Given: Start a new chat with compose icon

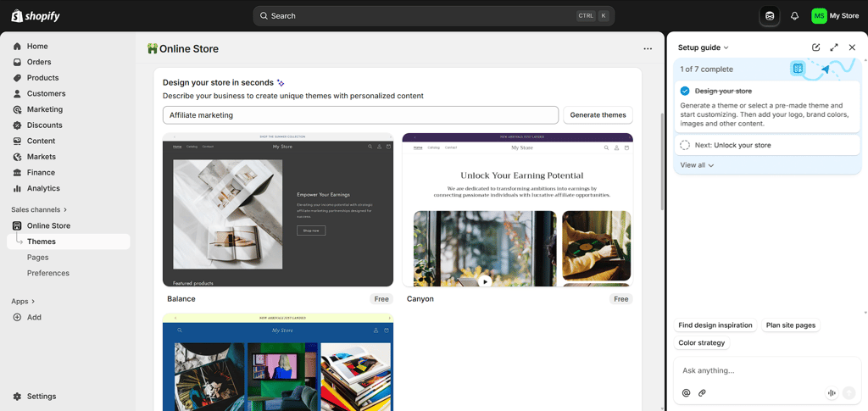Looking at the screenshot, I should pos(816,47).
